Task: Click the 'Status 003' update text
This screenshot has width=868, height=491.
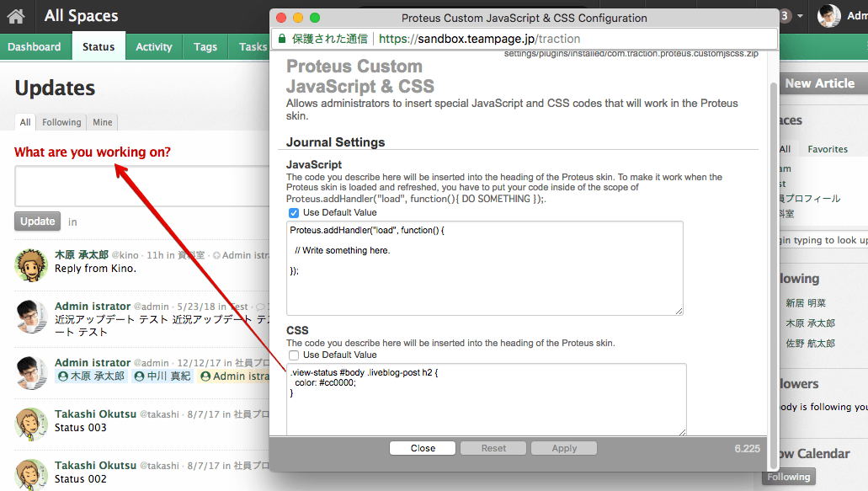Action: pos(80,428)
